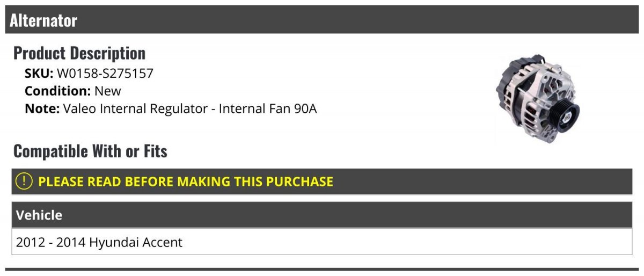
Task: Select the Compatible With or Fits heading
Action: (90, 151)
